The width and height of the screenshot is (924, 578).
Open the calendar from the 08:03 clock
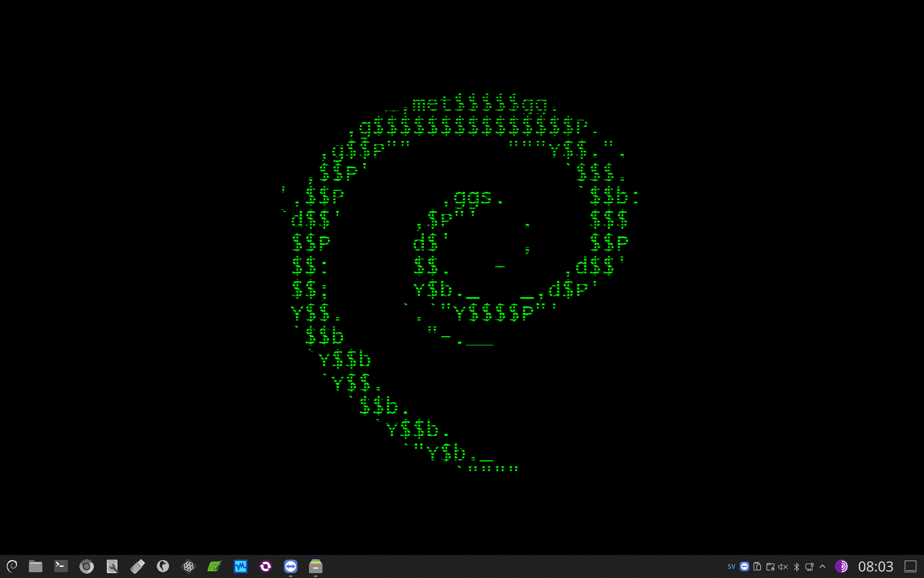[875, 566]
